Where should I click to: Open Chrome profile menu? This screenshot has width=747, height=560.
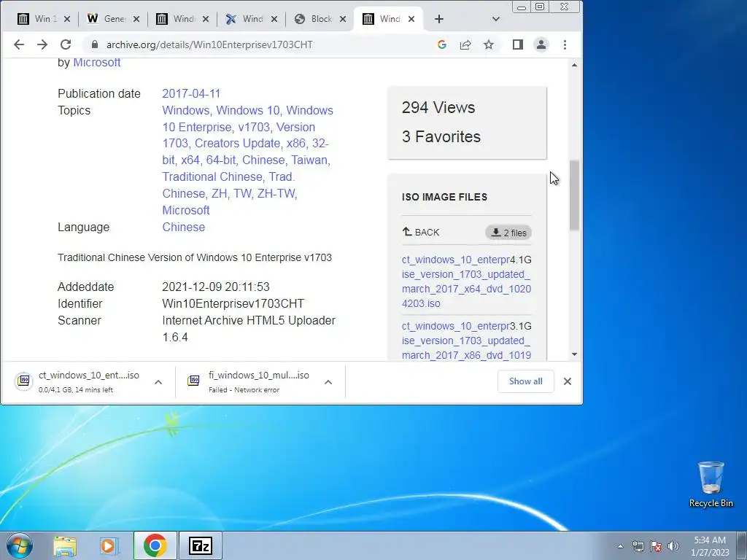click(x=541, y=44)
